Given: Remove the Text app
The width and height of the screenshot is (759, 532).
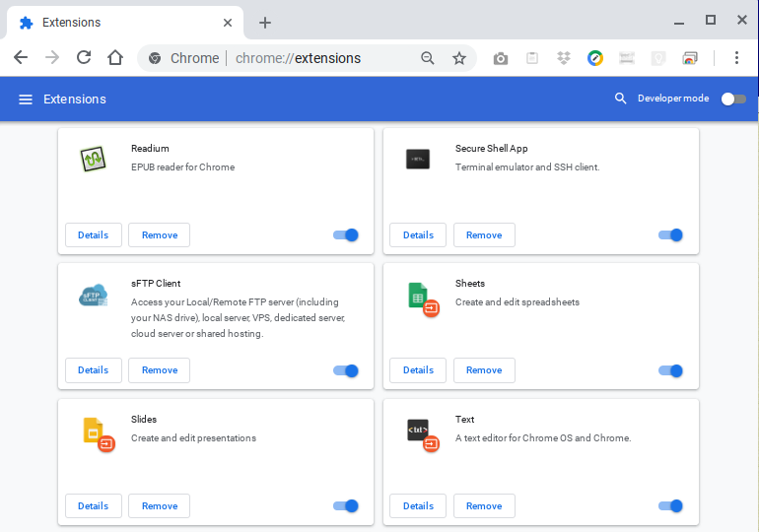Looking at the screenshot, I should 484,505.
